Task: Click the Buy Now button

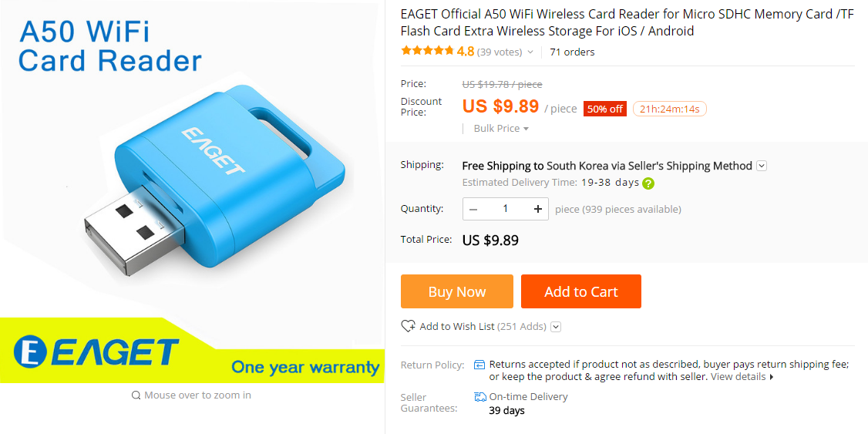Action: 456,291
